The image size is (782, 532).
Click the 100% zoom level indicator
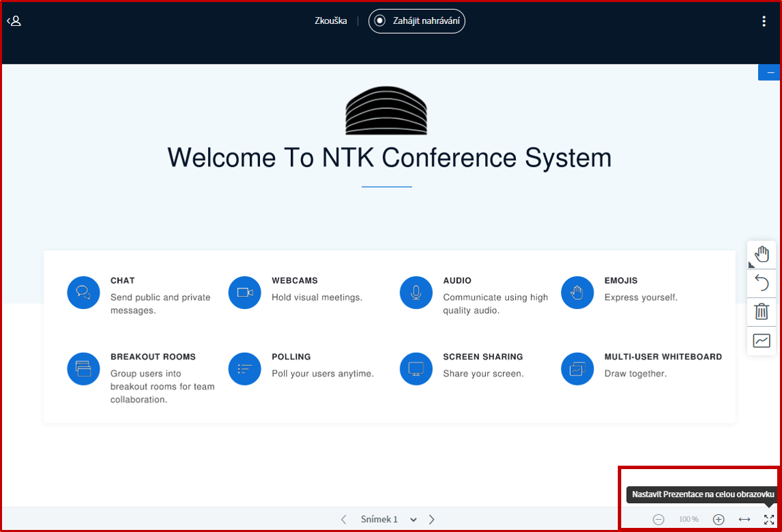[688, 520]
